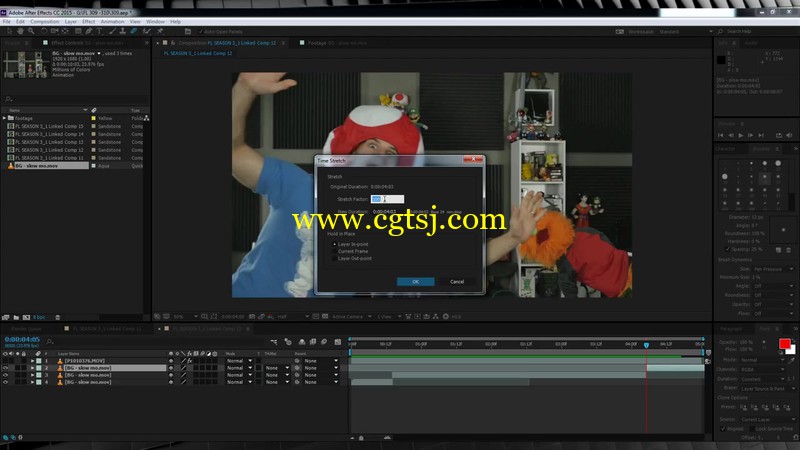Viewport: 800px width, 450px height.
Task: Click the interpret footage icon in Project panel
Action: tap(6, 317)
